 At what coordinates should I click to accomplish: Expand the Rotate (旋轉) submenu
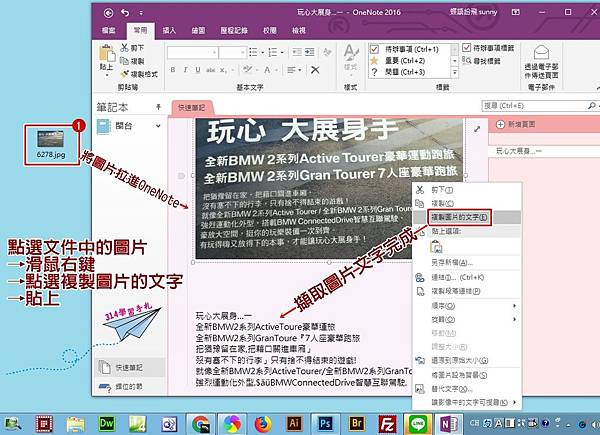pos(467,319)
